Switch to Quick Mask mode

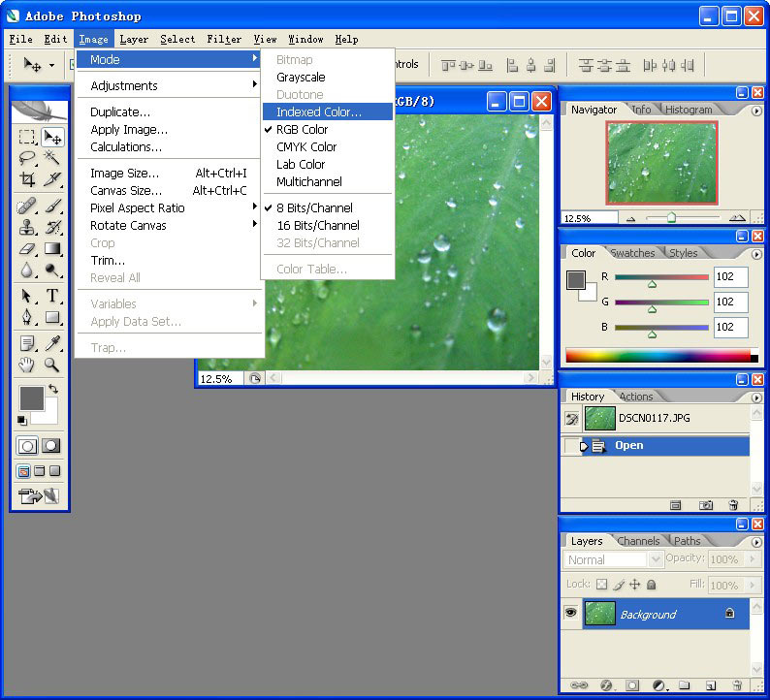tap(51, 446)
